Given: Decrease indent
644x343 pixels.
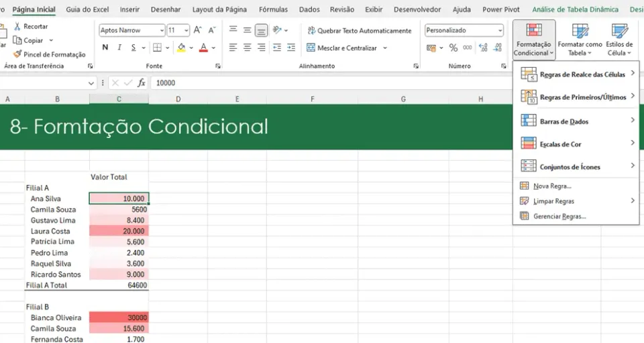Looking at the screenshot, I should [277, 48].
